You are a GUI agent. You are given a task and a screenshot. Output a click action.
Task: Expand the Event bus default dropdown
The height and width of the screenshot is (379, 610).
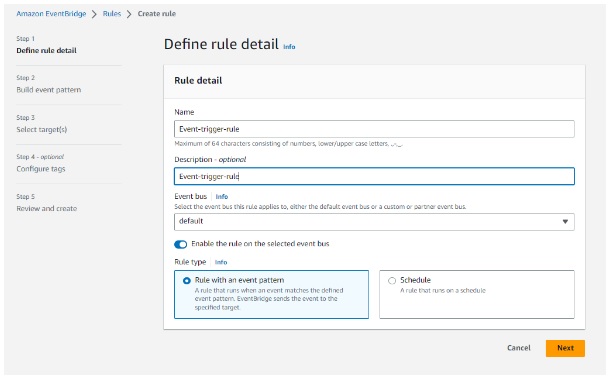tap(374, 221)
